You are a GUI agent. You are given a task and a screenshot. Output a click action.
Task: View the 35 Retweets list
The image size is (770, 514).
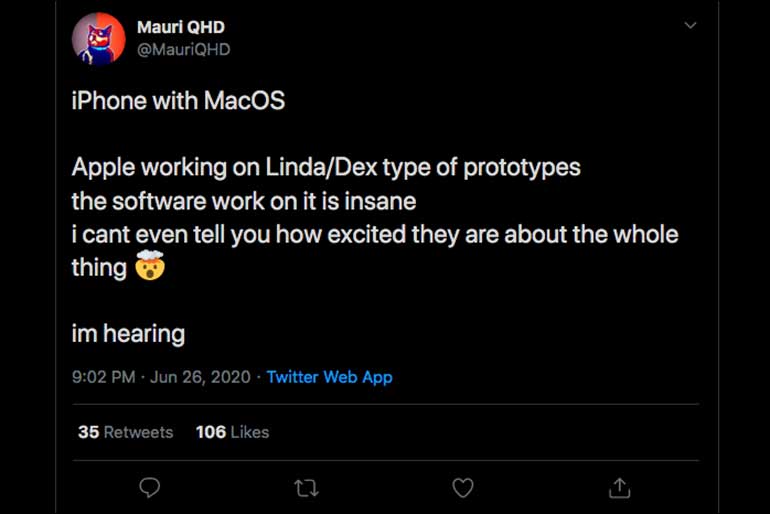click(x=125, y=432)
